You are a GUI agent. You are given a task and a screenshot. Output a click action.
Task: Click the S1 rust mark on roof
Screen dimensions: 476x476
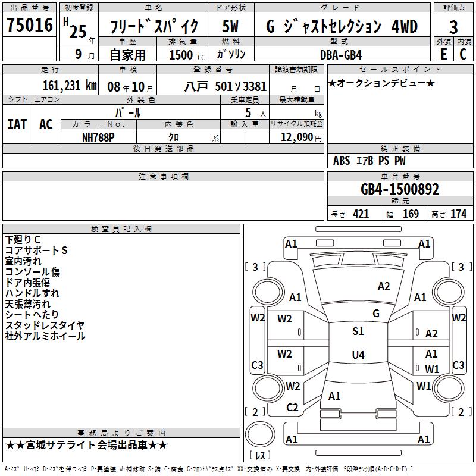pyautogui.click(x=358, y=331)
